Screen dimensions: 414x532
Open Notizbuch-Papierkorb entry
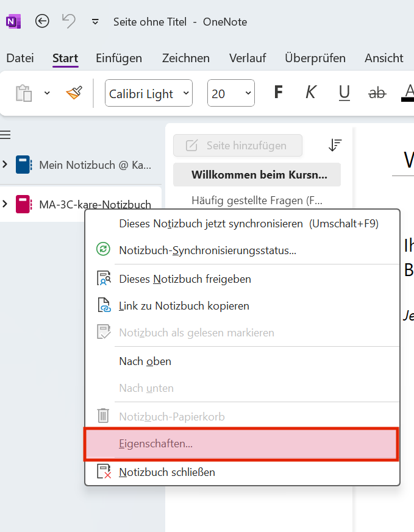tap(242, 417)
